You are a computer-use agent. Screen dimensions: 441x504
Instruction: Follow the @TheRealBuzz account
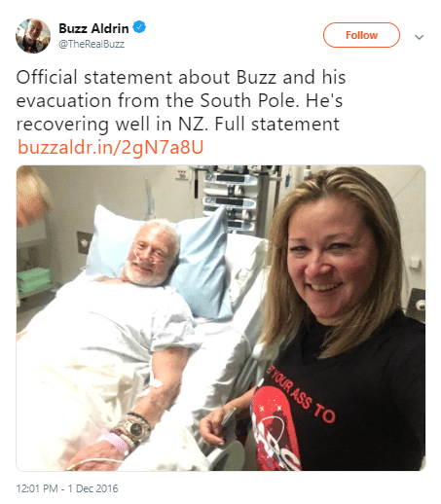point(361,35)
